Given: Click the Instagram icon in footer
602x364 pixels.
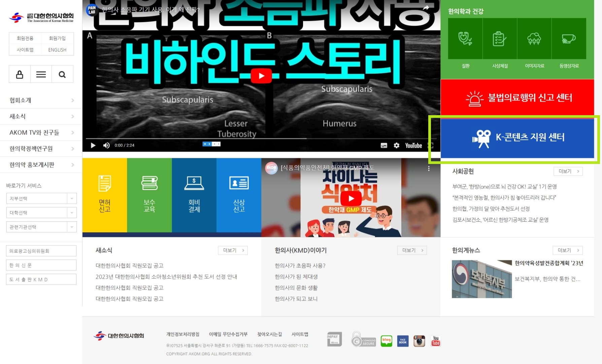Looking at the screenshot, I should [x=419, y=341].
